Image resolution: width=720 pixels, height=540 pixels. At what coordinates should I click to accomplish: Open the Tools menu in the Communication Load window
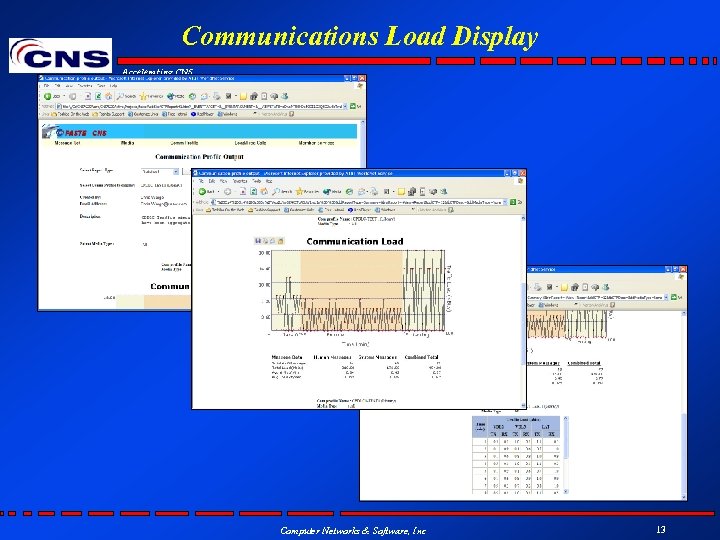257,181
